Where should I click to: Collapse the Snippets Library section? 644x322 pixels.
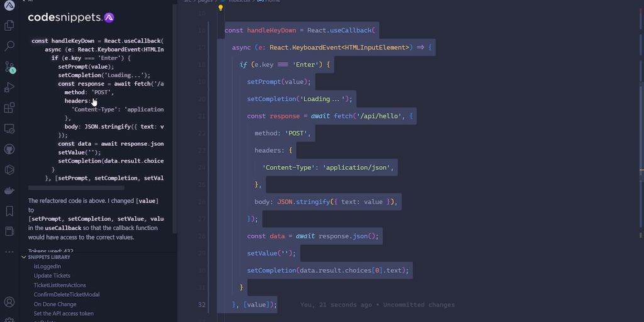click(x=25, y=257)
